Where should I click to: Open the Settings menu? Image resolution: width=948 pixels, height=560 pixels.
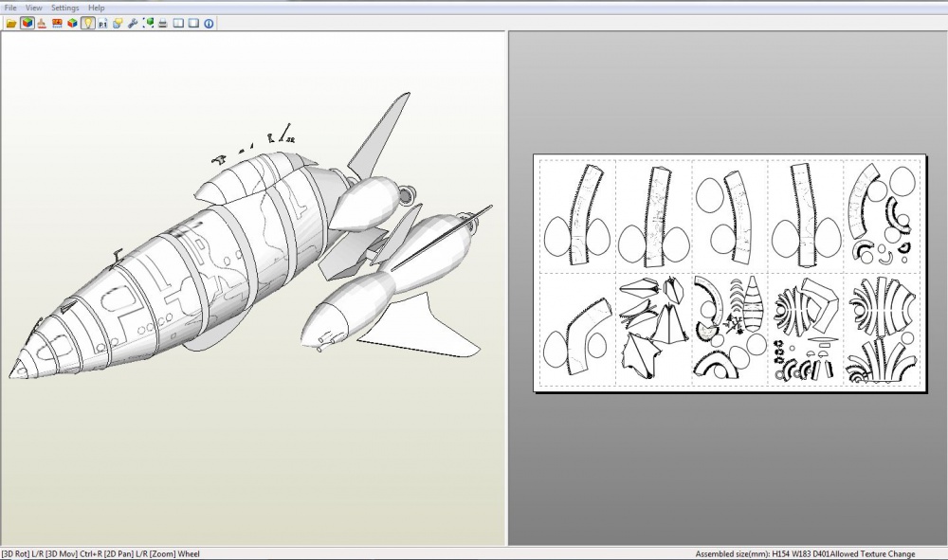(64, 8)
